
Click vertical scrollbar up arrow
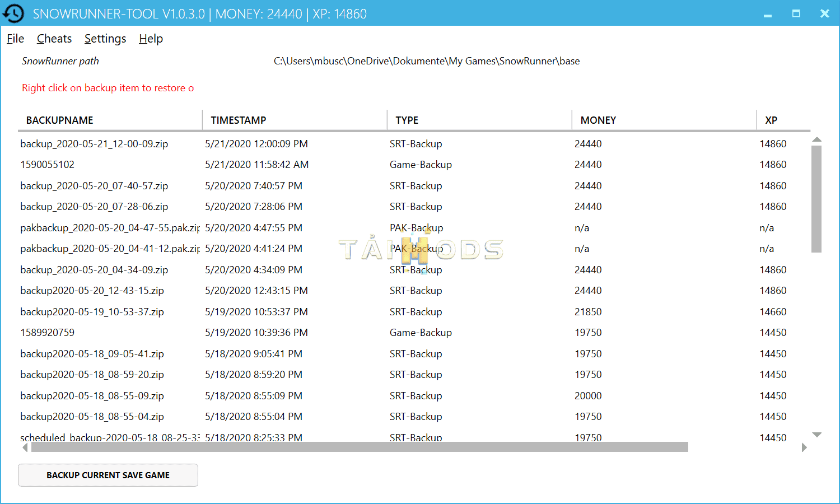pos(816,139)
